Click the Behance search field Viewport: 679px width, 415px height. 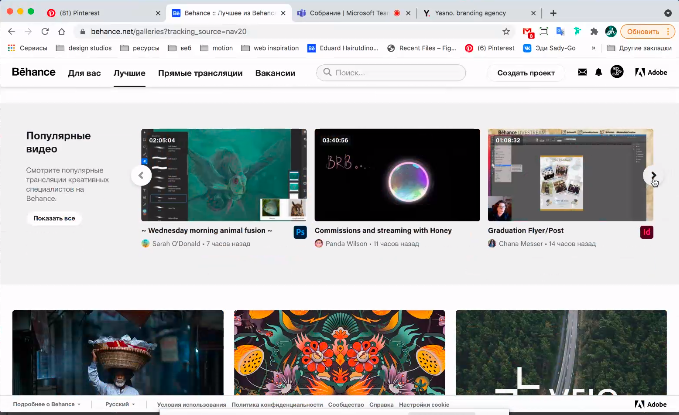[391, 73]
